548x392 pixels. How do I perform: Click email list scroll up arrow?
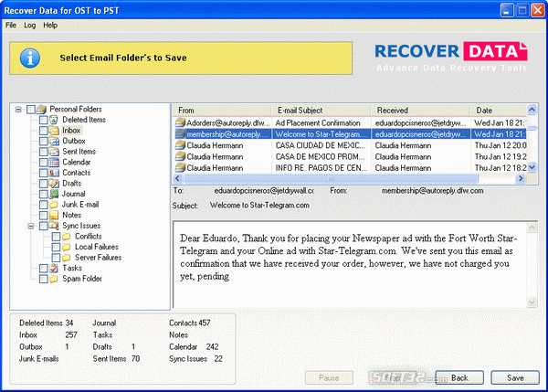(532, 110)
